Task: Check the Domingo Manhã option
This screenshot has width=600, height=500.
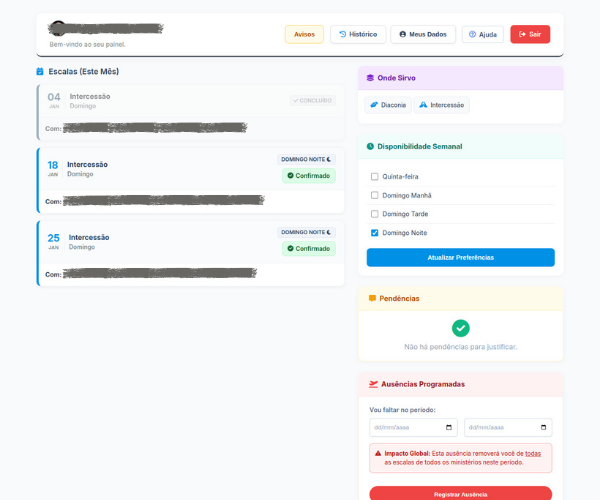Action: [x=374, y=195]
